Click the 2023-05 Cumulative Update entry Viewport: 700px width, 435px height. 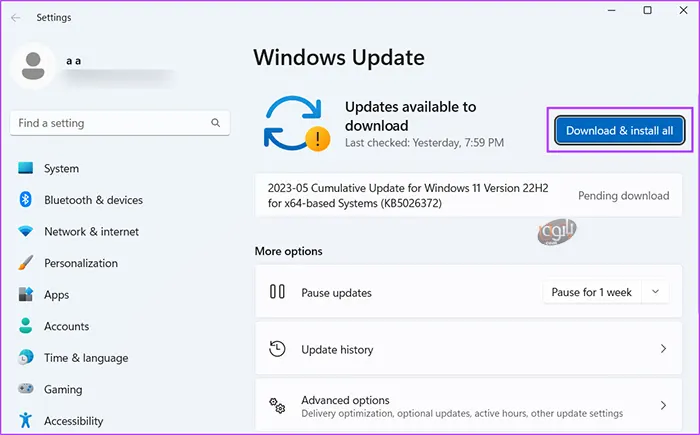(x=468, y=196)
